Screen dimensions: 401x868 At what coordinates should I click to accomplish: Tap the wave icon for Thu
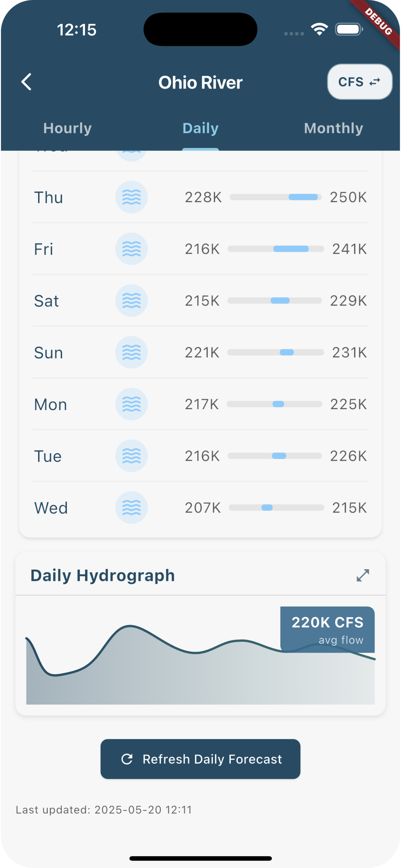tap(131, 197)
